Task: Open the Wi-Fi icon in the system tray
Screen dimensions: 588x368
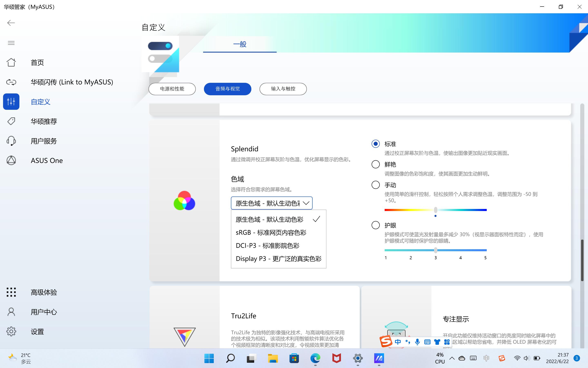Action: tap(517, 358)
